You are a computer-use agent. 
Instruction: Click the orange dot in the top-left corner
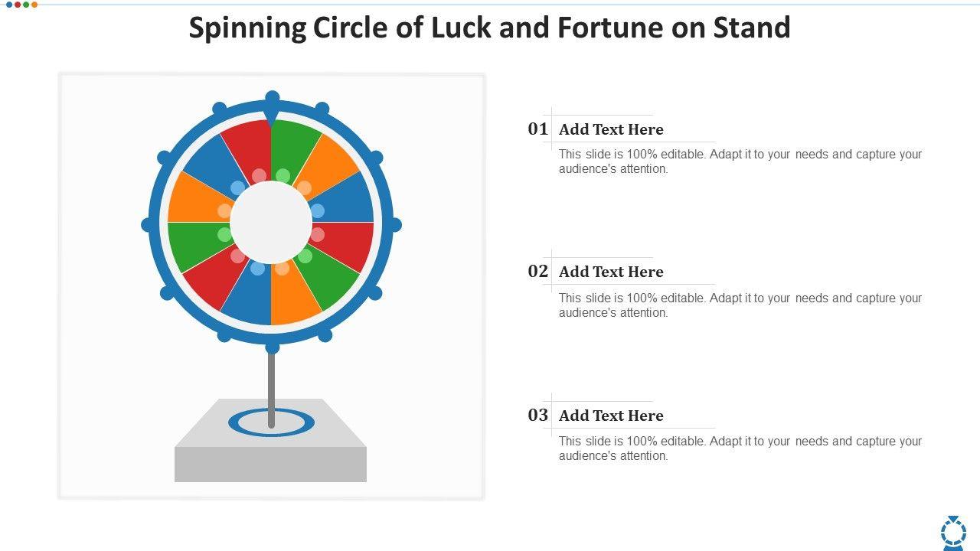(34, 5)
